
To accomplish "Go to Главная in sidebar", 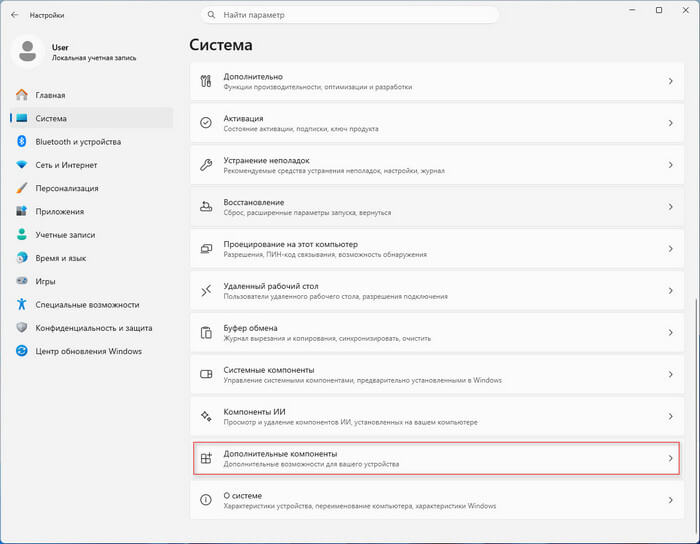I will click(x=92, y=95).
